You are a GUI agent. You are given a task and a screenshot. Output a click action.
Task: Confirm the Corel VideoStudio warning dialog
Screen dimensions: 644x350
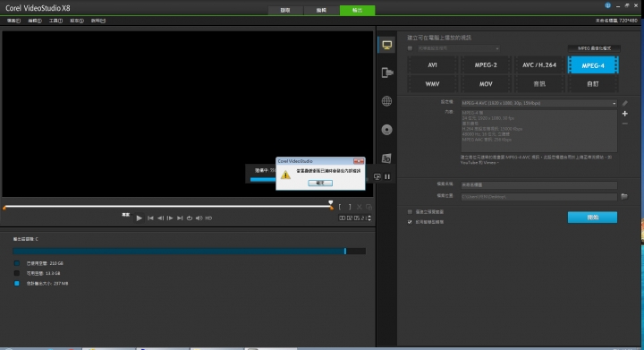(x=320, y=183)
